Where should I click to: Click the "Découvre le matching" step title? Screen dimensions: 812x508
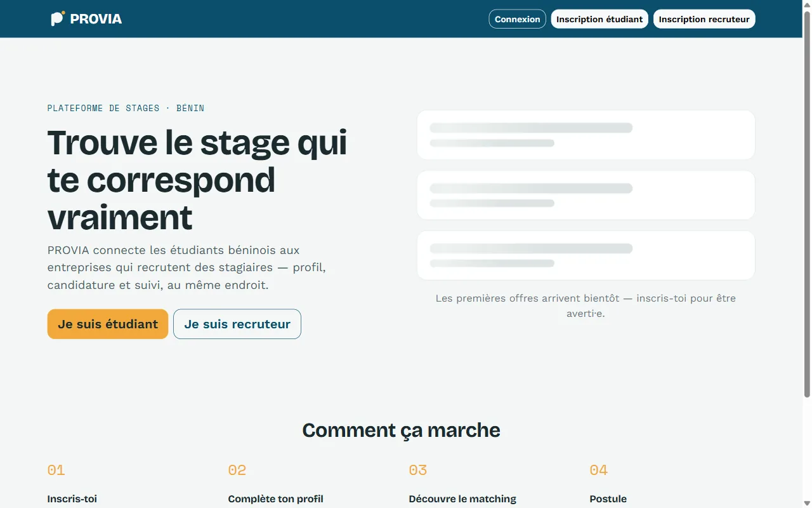462,498
